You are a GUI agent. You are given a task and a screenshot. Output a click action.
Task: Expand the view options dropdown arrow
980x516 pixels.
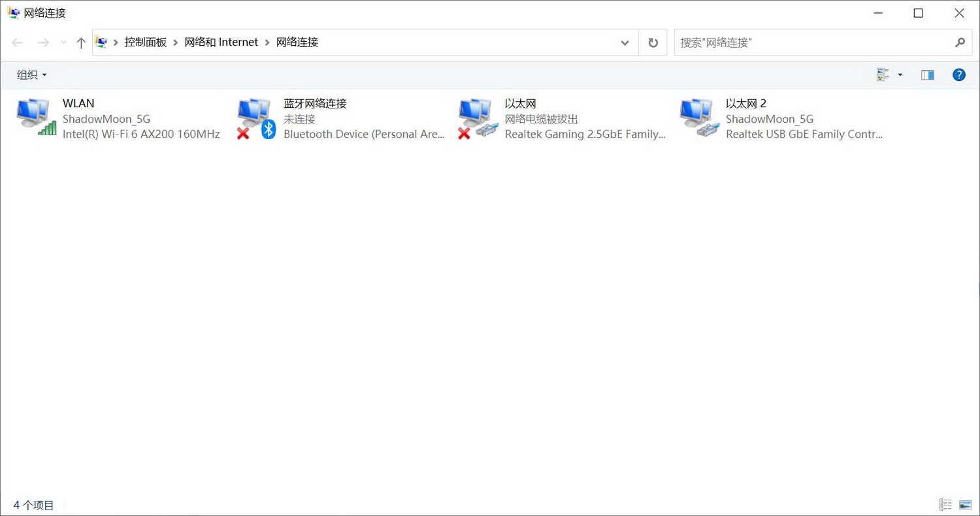coord(900,75)
